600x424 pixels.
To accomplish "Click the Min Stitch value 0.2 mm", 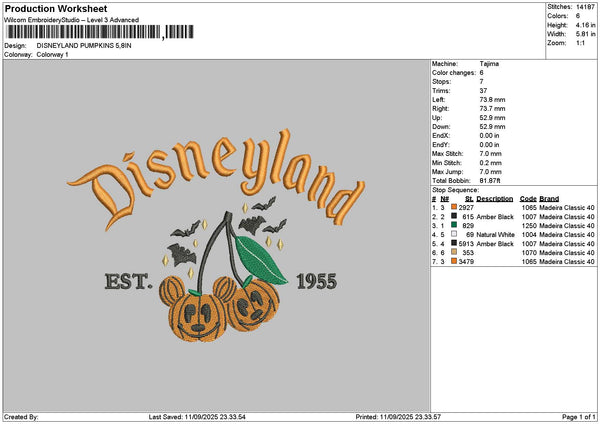I will tap(491, 163).
